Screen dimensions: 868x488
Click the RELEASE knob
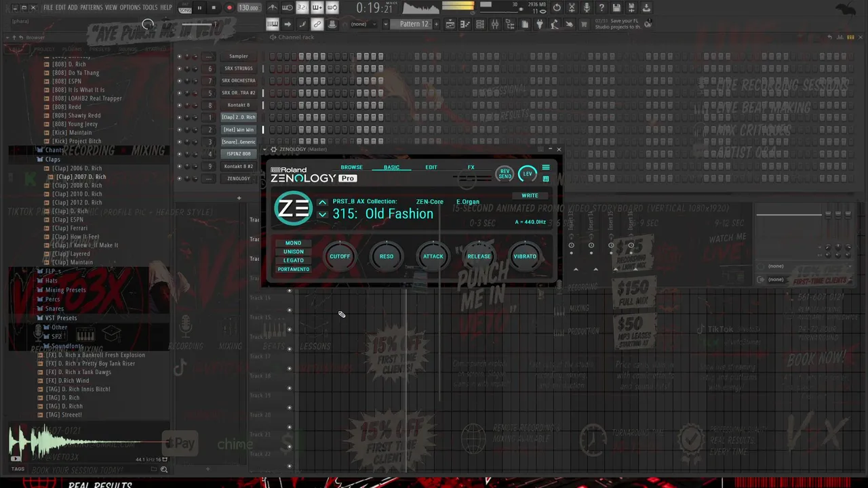[479, 256]
